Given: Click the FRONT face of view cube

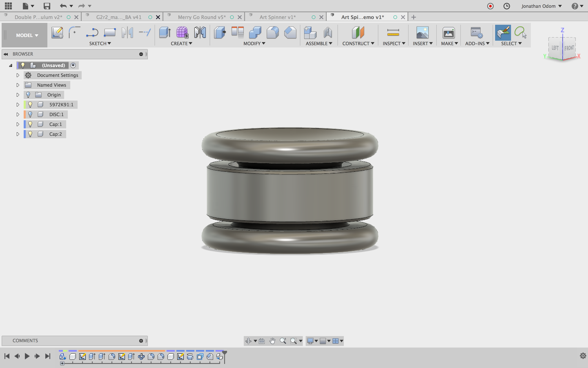Looking at the screenshot, I should click(569, 48).
